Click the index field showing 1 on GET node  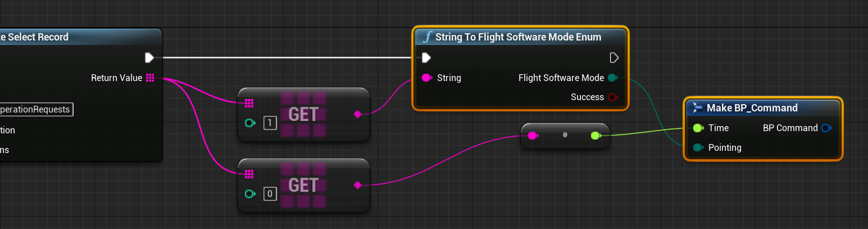point(270,123)
